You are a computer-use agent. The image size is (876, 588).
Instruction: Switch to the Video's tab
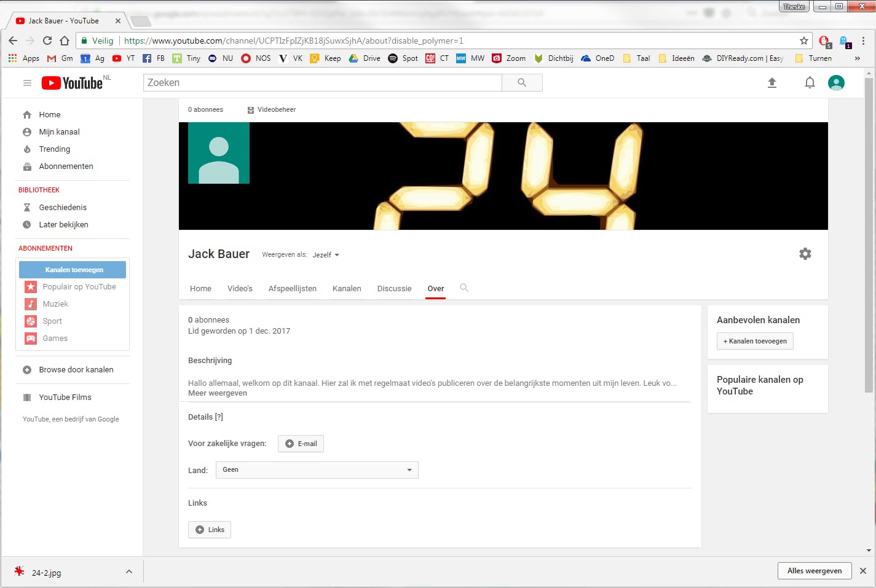coord(240,289)
